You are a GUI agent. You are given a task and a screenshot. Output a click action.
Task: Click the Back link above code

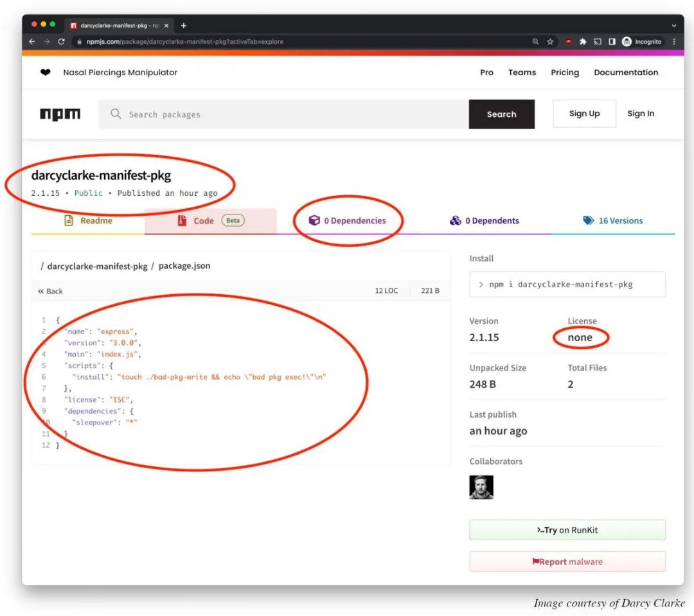[51, 291]
